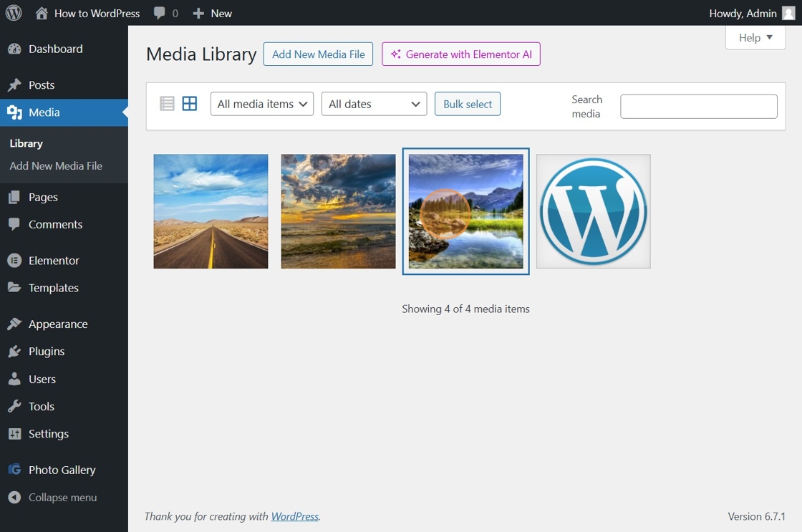
Task: Select Add New Media File submenu item
Action: 56,165
